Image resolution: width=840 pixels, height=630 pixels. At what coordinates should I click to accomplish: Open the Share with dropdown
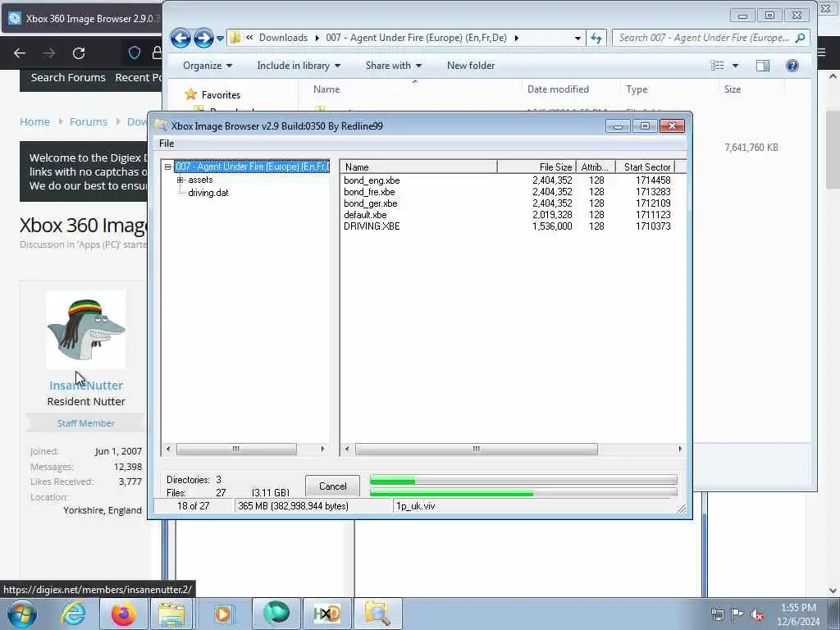click(x=393, y=66)
